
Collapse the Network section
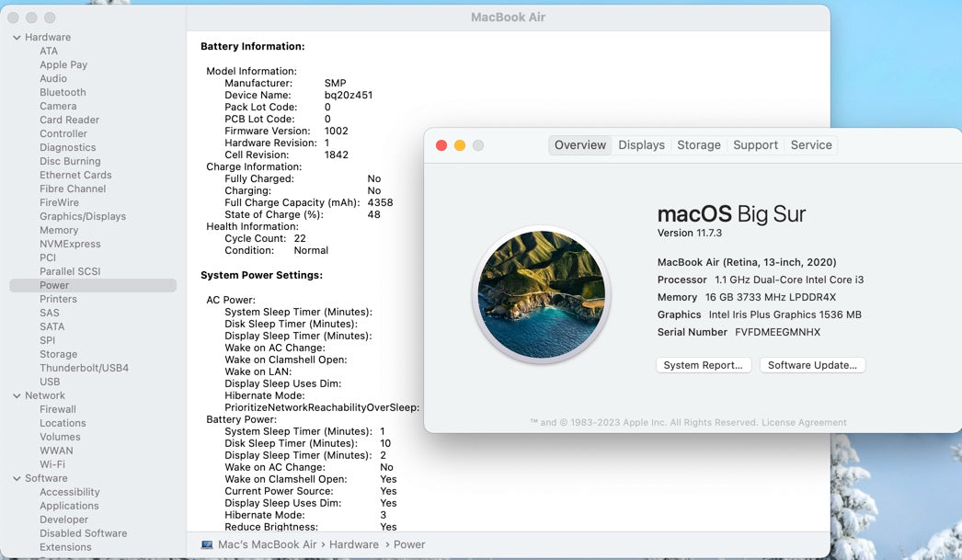(x=17, y=395)
